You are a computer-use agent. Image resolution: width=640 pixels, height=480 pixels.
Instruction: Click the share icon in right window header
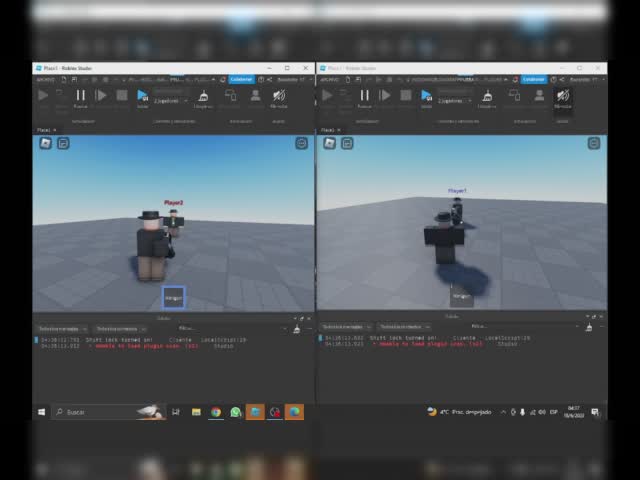562,80
